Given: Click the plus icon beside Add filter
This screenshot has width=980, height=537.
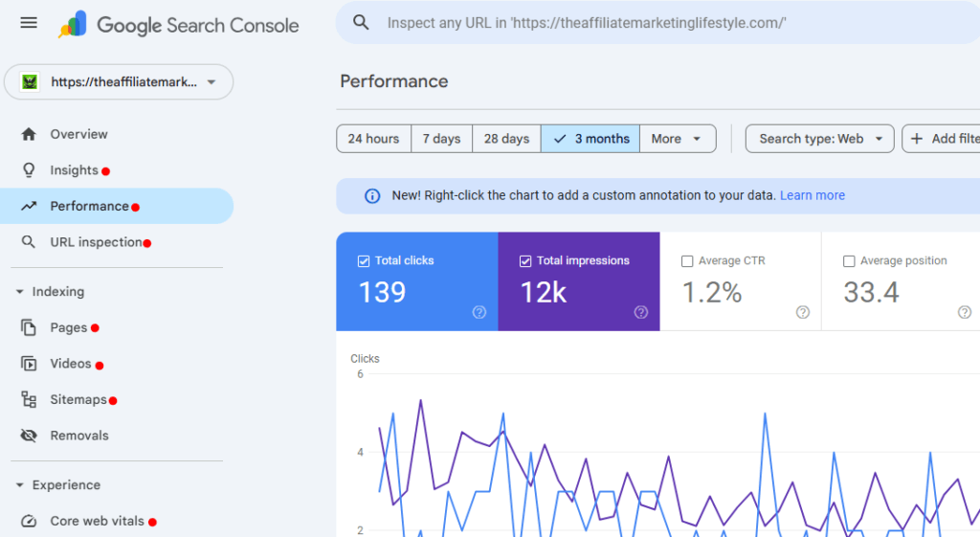Looking at the screenshot, I should (917, 139).
